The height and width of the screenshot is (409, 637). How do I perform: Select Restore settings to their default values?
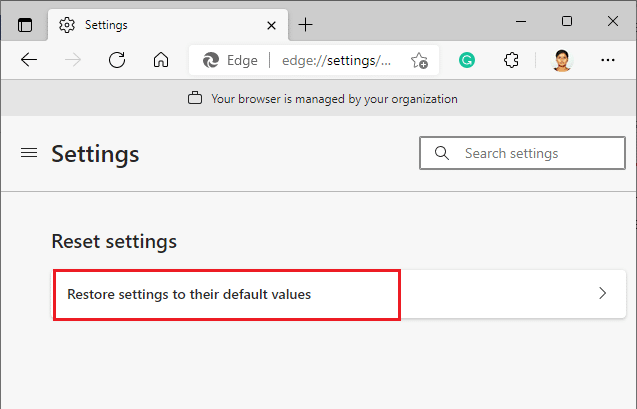[x=189, y=294]
